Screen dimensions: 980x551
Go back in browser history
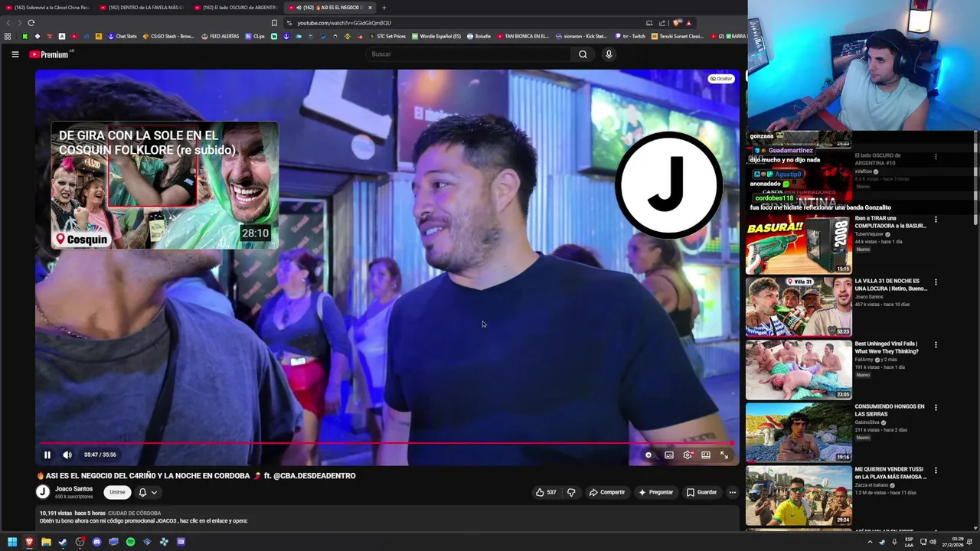point(8,23)
